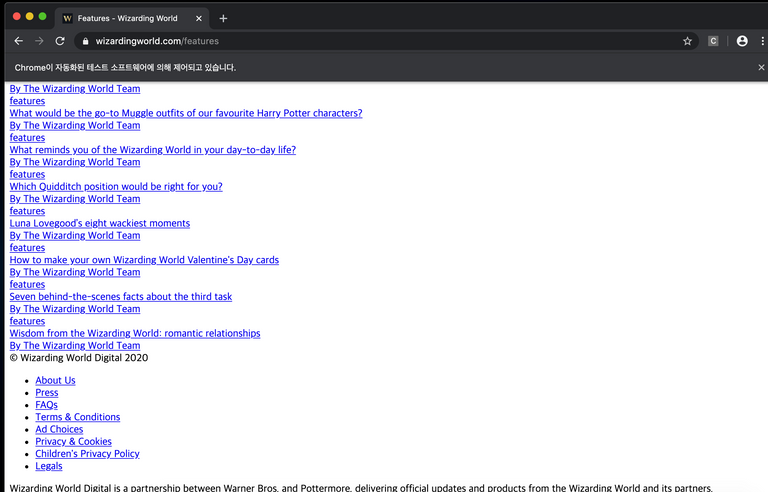Click 'features' link above Quidditch position article

[27, 174]
